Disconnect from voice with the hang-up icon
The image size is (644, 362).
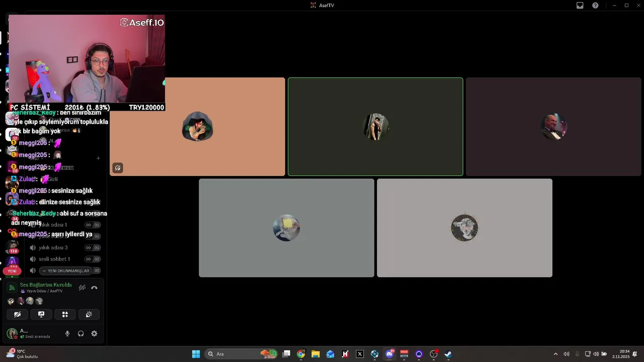tap(94, 288)
